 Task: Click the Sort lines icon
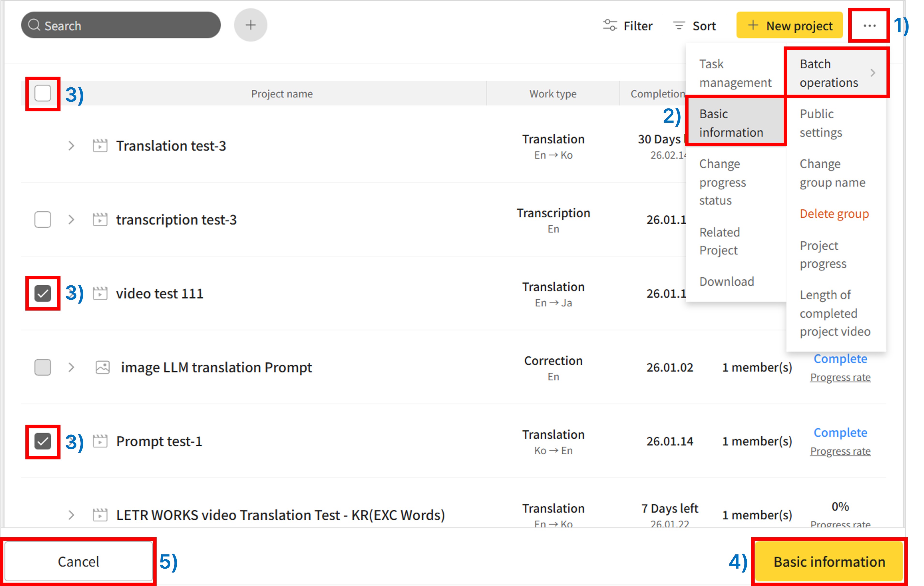tap(679, 25)
